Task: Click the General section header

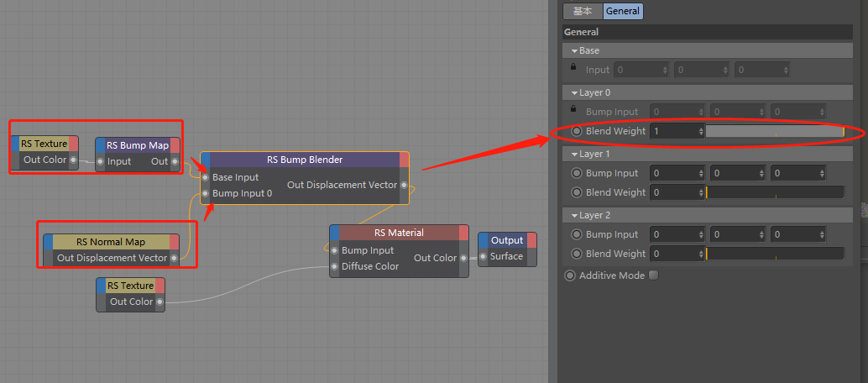Action: (708, 32)
